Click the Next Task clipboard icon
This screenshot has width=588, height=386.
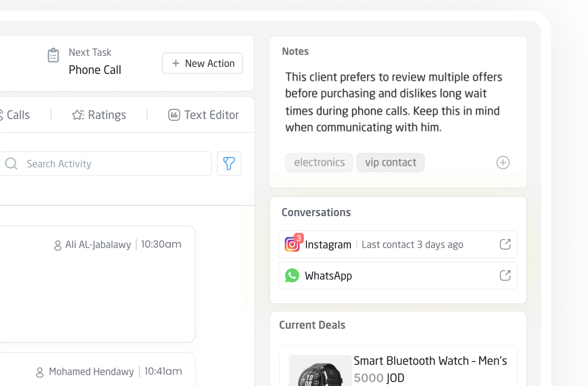(53, 55)
